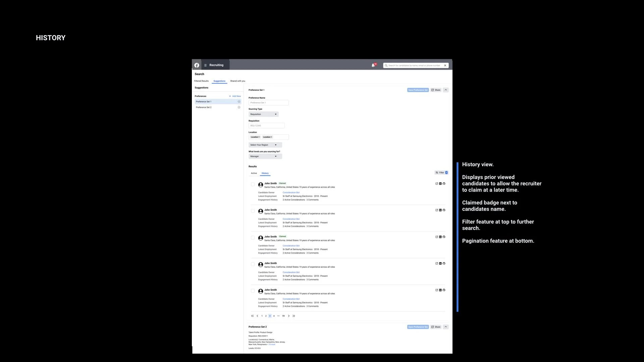This screenshot has height=362, width=644.
Task: Open the hamburger menu beside Recruiting
Action: tap(205, 65)
